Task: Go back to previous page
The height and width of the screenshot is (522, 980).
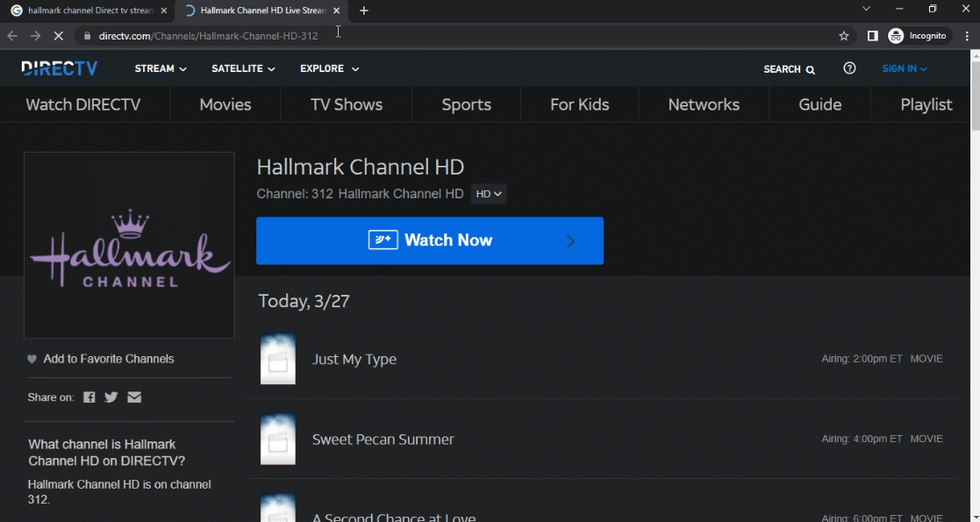Action: point(12,36)
